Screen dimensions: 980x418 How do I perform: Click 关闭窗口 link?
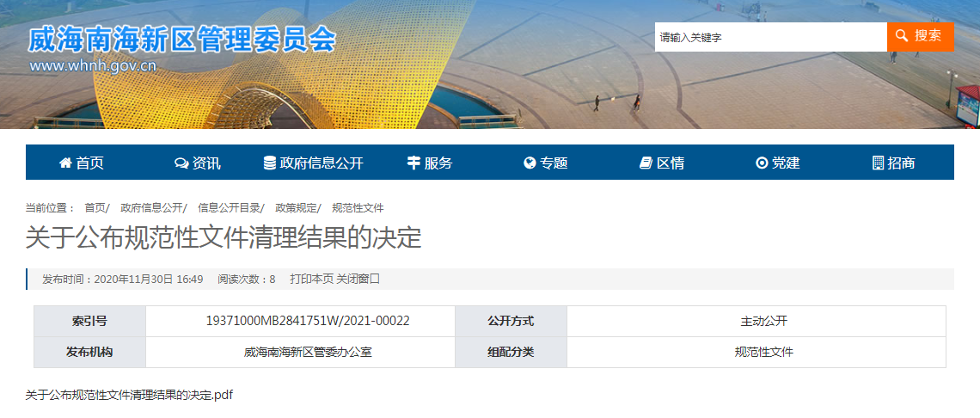pos(358,279)
